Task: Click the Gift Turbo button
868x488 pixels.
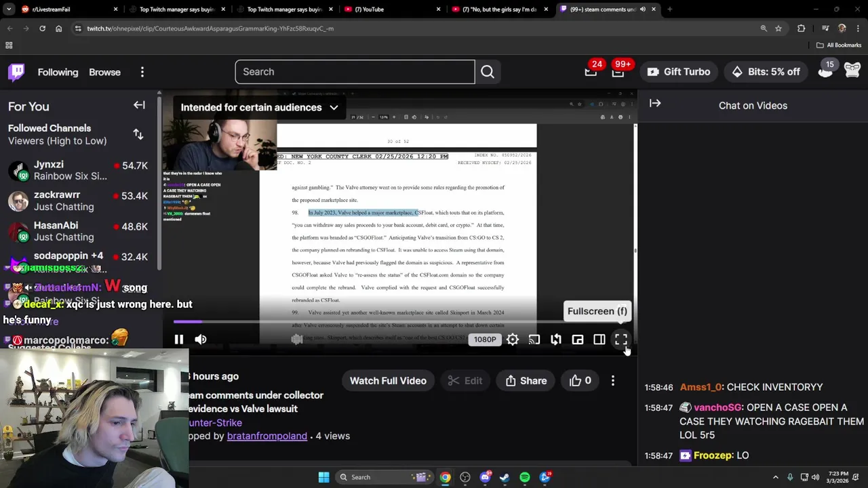Action: (x=679, y=72)
